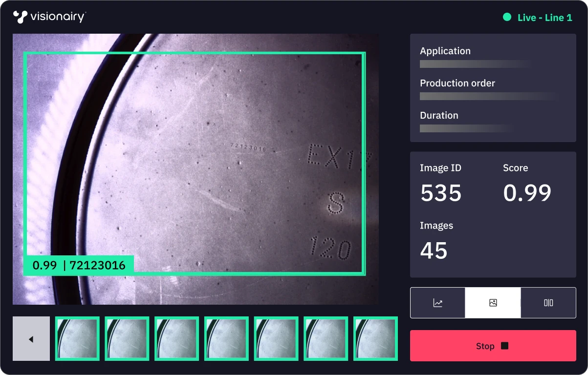588x375 pixels.
Task: Click the Image ID value 535
Action: pos(441,193)
